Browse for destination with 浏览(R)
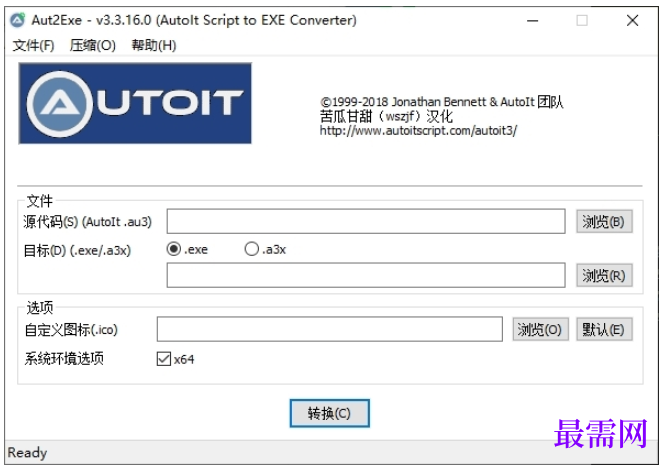Screen dimensions: 666x465 click(604, 276)
